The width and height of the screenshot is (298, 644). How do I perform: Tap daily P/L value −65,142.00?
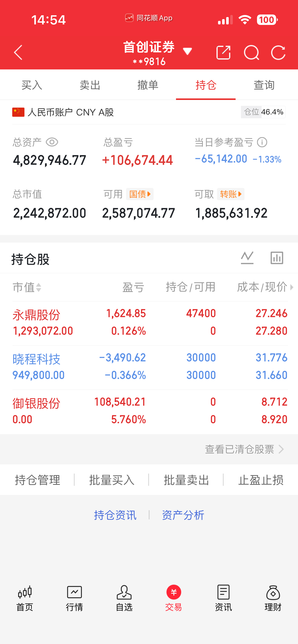[221, 159]
